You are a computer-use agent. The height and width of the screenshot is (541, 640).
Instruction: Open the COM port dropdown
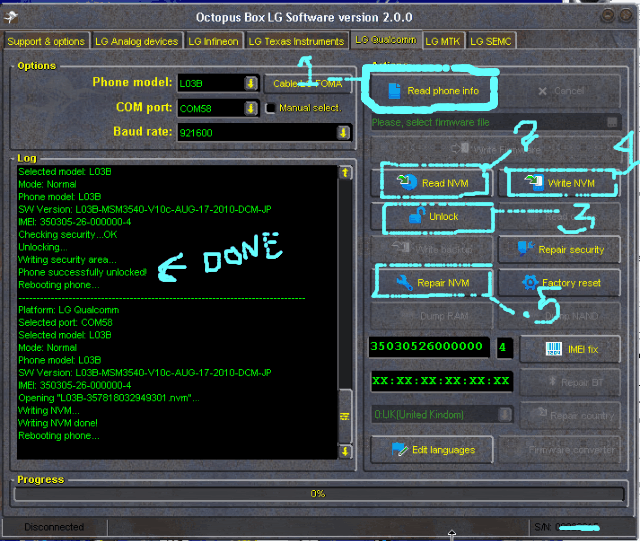tap(251, 108)
